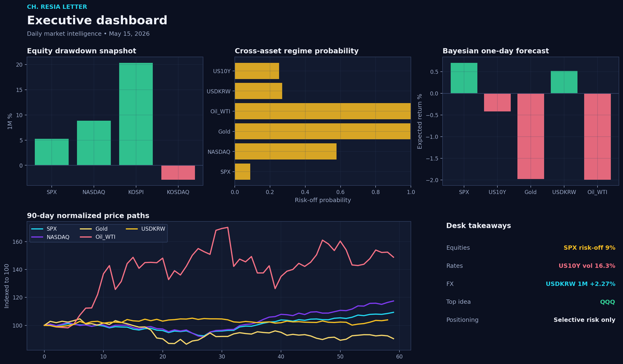Screen dimensions: 623x364
Task: Click the KOSPI x-axis tick label
Action: point(136,192)
